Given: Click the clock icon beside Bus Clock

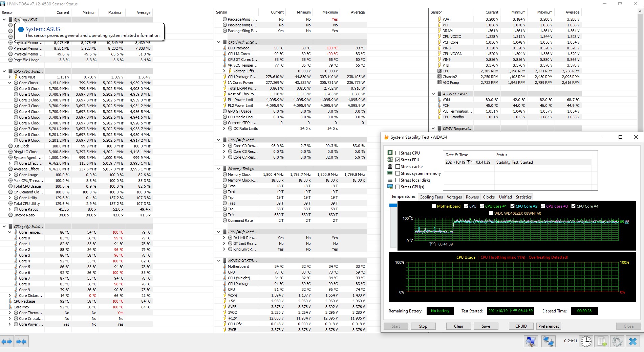Looking at the screenshot, I should click(10, 146).
